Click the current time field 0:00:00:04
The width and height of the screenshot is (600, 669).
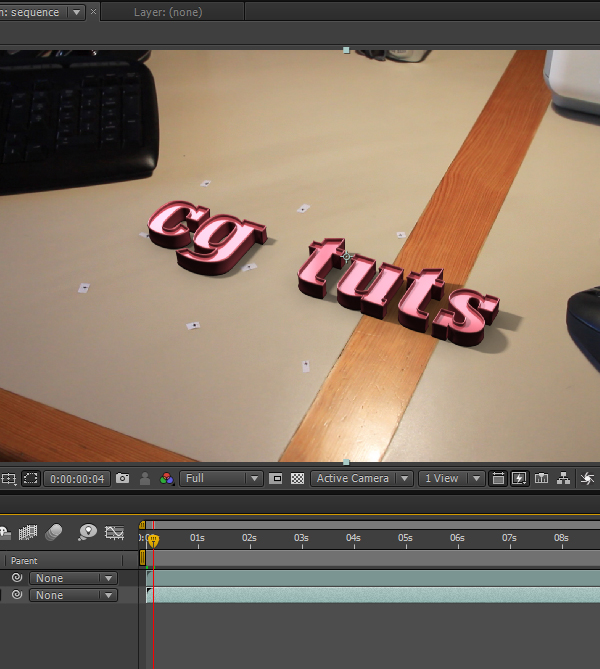77,479
